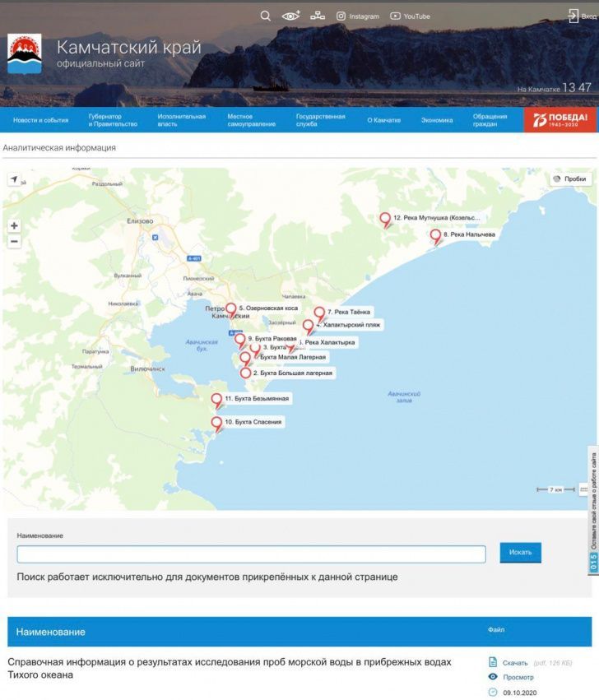Select the Река Налычева map marker
The height and width of the screenshot is (700, 599).
pos(435,236)
